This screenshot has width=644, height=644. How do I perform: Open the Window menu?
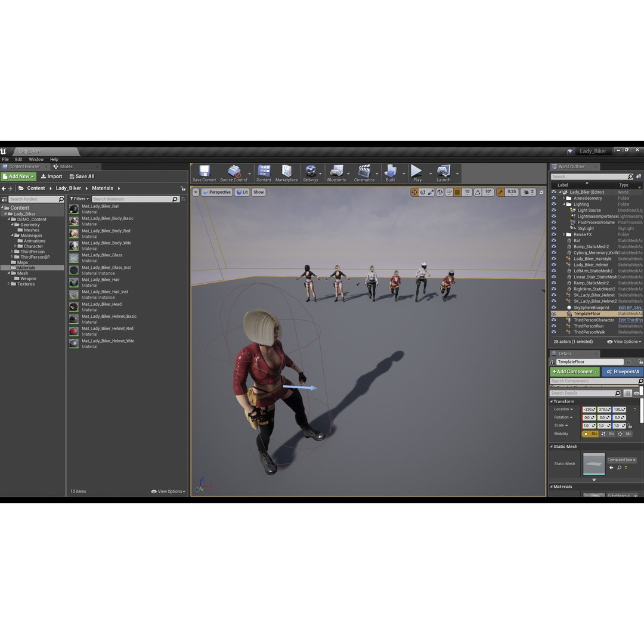[x=36, y=159]
